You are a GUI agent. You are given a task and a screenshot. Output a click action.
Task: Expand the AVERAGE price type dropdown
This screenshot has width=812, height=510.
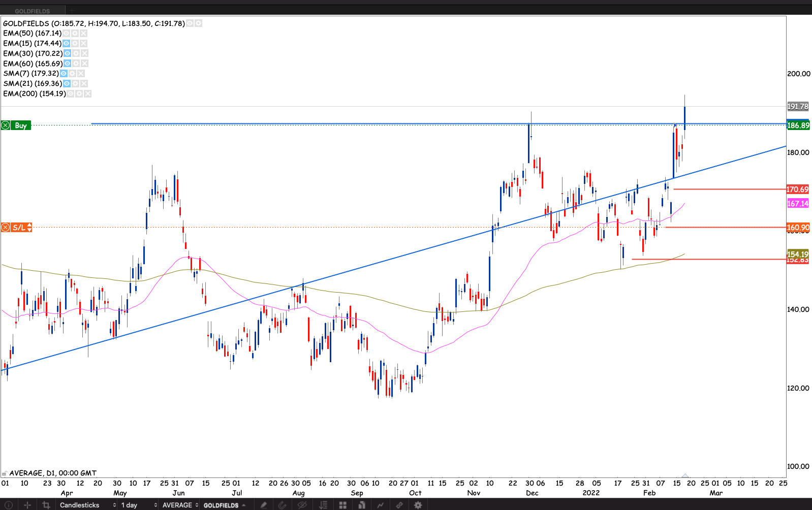click(180, 505)
